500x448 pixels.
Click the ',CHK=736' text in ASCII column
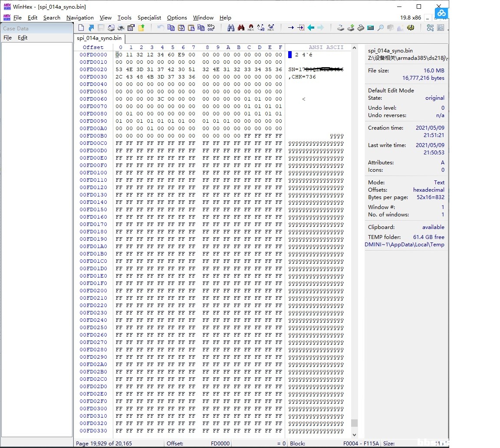click(302, 77)
